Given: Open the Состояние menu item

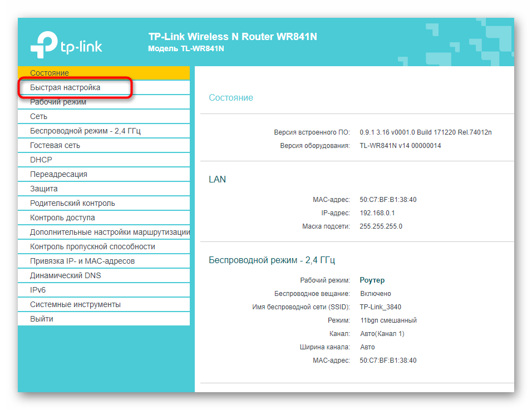Looking at the screenshot, I should [50, 73].
